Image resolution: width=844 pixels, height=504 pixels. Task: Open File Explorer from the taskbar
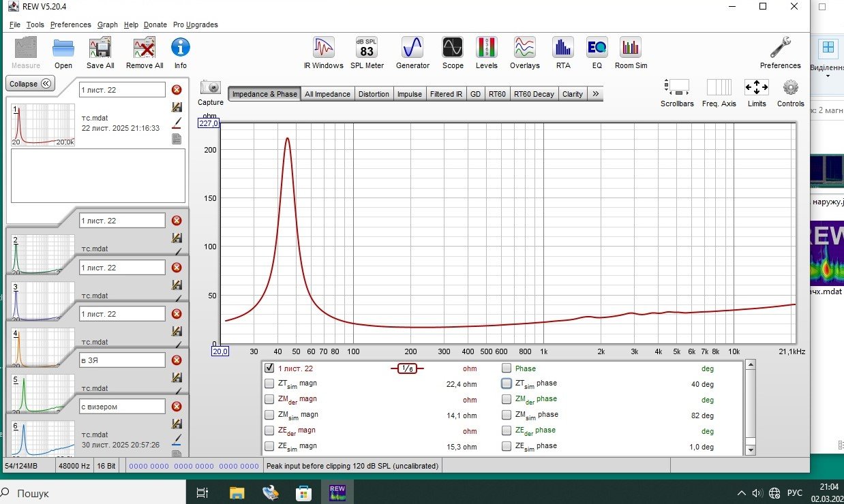pyautogui.click(x=237, y=492)
